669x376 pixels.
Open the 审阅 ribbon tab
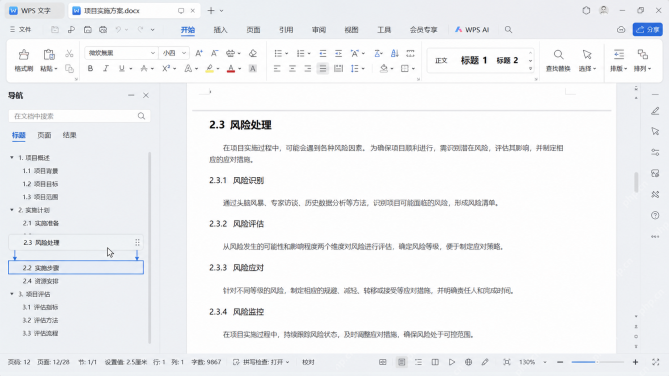[x=319, y=29]
